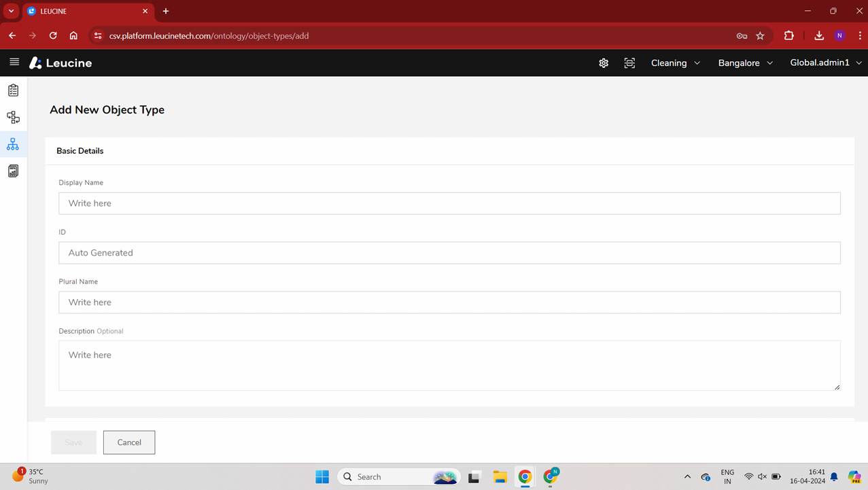Open the ontology hierarchy icon in sidebar
The width and height of the screenshot is (868, 490).
pyautogui.click(x=13, y=144)
